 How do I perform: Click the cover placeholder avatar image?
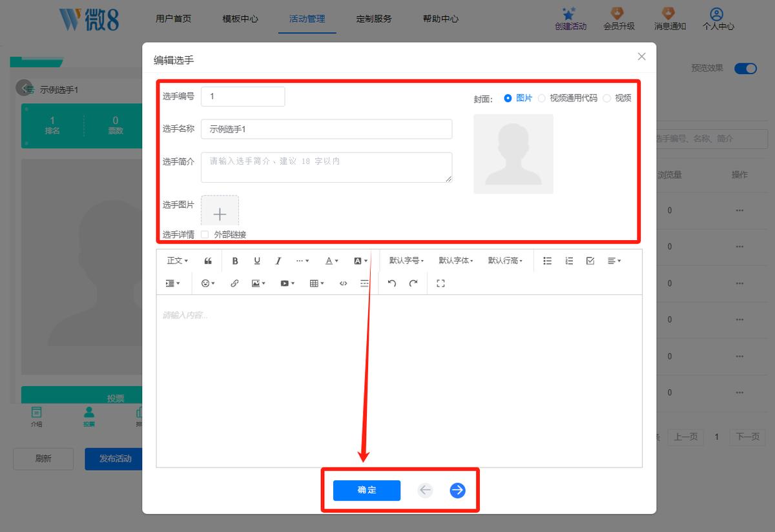point(513,154)
